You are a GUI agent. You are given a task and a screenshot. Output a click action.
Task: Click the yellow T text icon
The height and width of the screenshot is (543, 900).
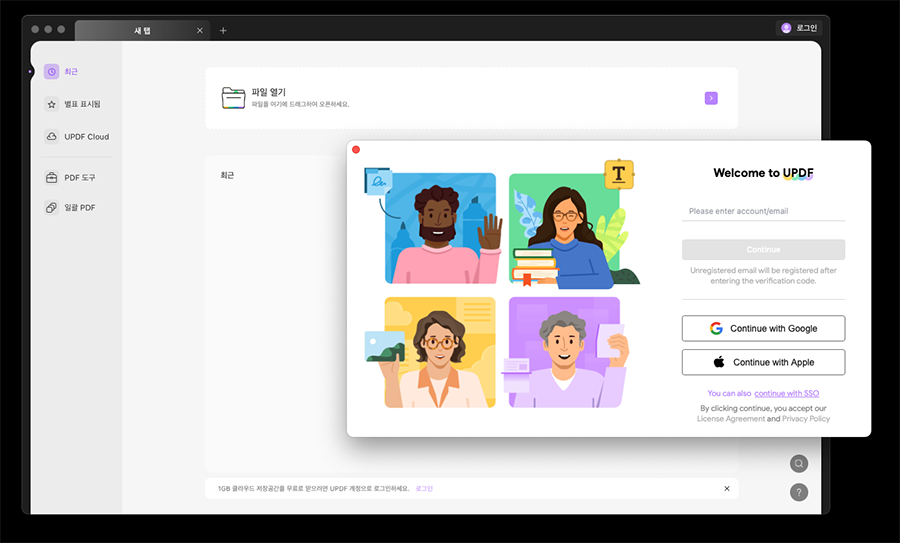(x=619, y=174)
